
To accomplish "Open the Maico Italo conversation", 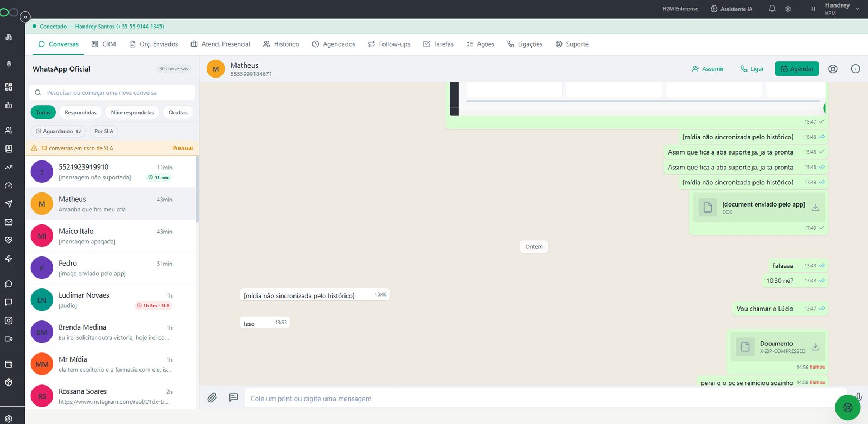I will (x=112, y=236).
